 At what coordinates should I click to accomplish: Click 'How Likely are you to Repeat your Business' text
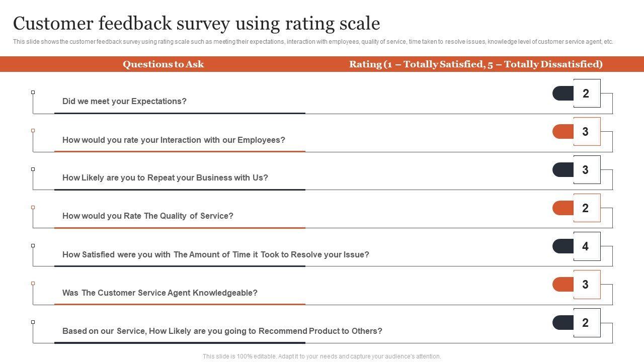[x=165, y=178]
